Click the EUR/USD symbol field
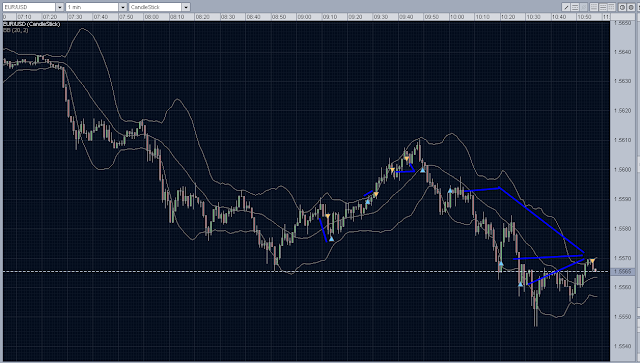Image resolution: width=640 pixels, height=363 pixels. click(29, 7)
